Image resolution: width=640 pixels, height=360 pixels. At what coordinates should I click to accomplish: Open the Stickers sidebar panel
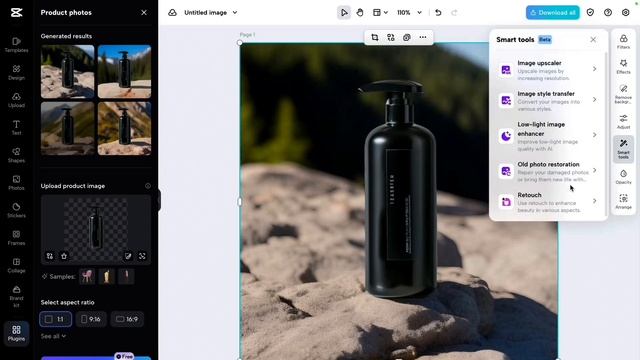pyautogui.click(x=16, y=210)
